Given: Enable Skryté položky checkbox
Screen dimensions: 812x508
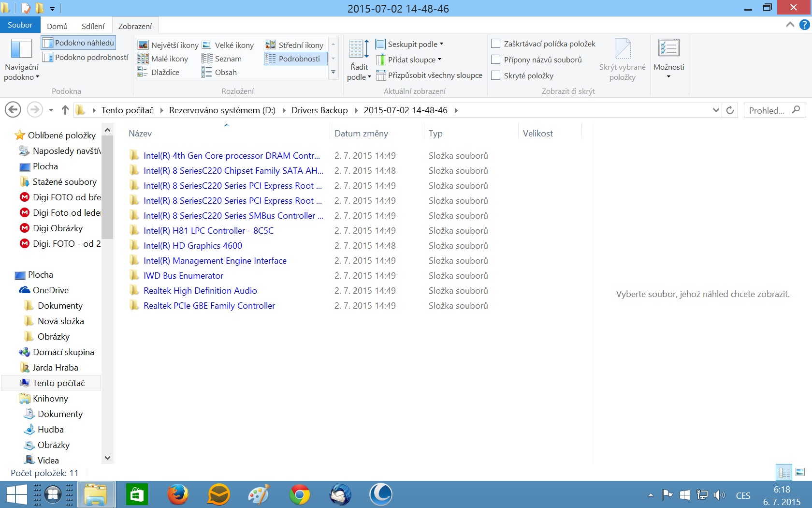Looking at the screenshot, I should tap(495, 75).
